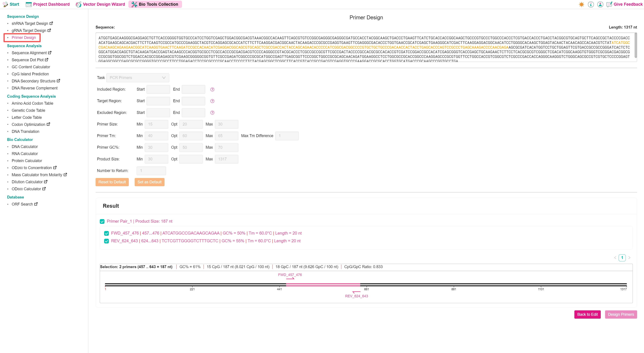
Task: Click the Reset to Default button
Action: 112,182
